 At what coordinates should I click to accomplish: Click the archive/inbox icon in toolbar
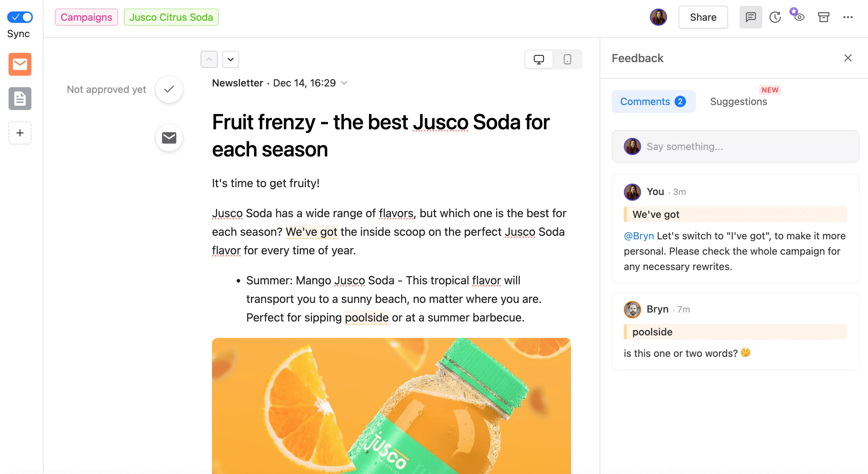pos(824,17)
